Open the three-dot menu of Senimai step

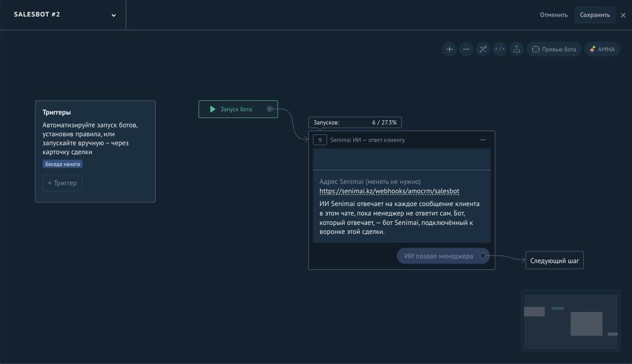(483, 140)
